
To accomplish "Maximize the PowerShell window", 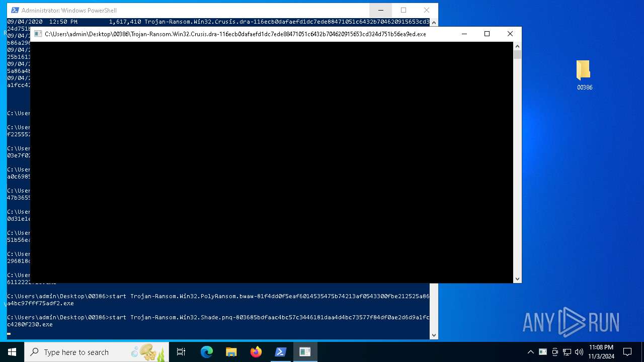I will coord(404,10).
